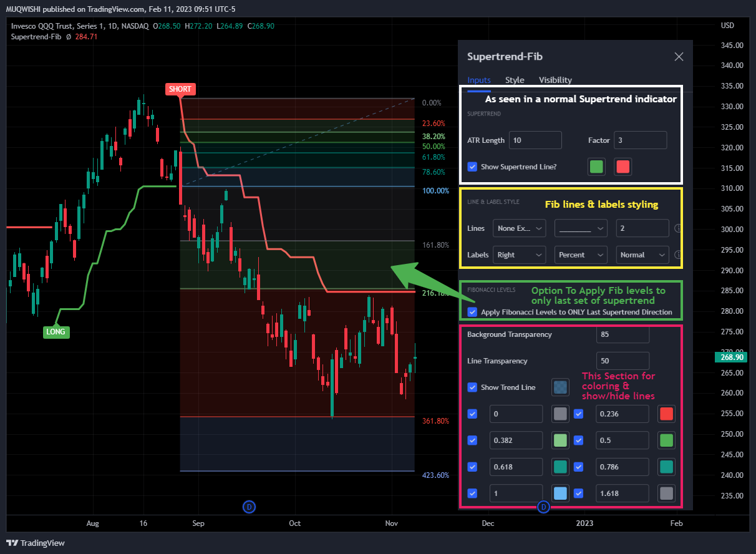Open the Labels position dropdown set to Right

point(519,255)
